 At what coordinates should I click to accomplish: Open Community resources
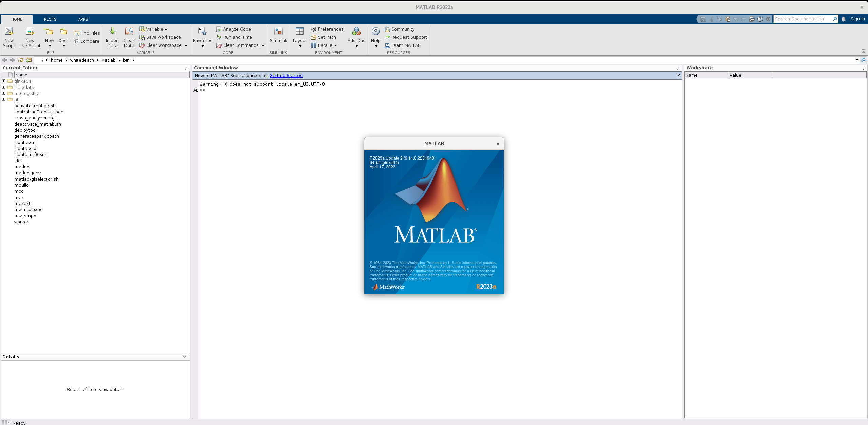(400, 29)
